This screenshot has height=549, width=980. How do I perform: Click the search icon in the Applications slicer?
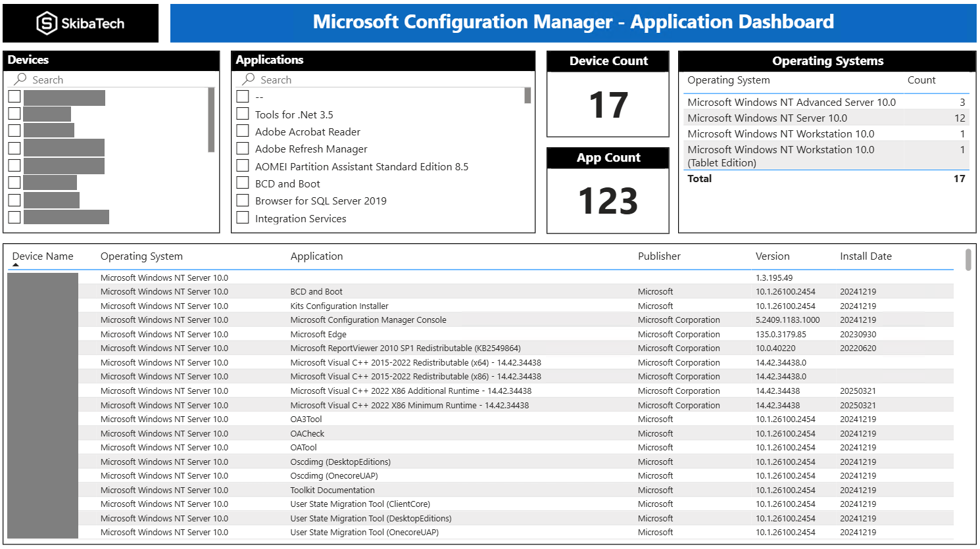coord(247,80)
